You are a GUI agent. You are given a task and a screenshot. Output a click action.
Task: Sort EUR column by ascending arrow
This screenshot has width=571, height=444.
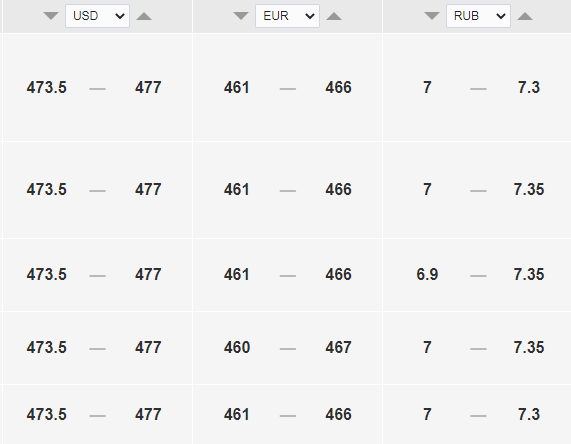point(334,16)
